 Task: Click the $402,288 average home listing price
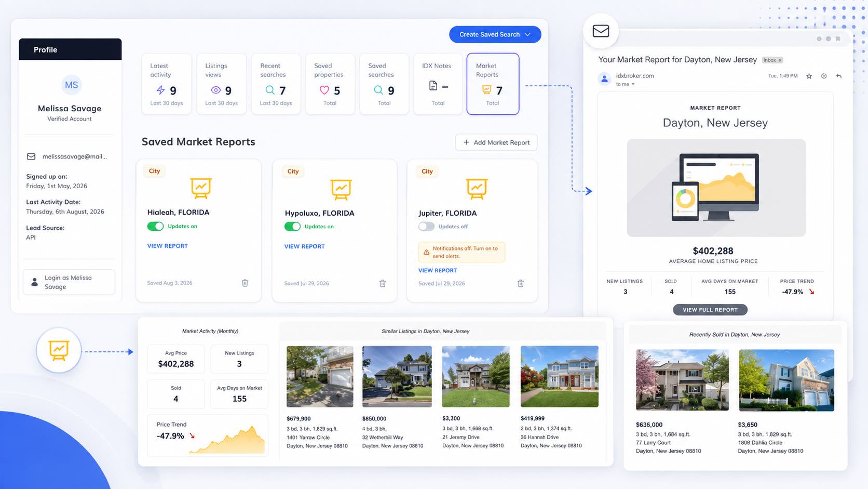click(x=713, y=251)
